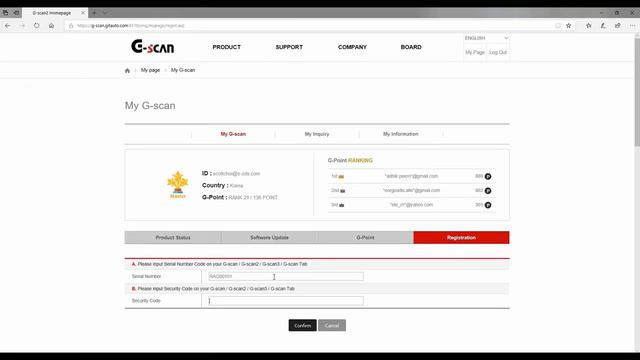This screenshot has height=360, width=640.
Task: Reload the page with refresh icon
Action: pyautogui.click(x=37, y=25)
